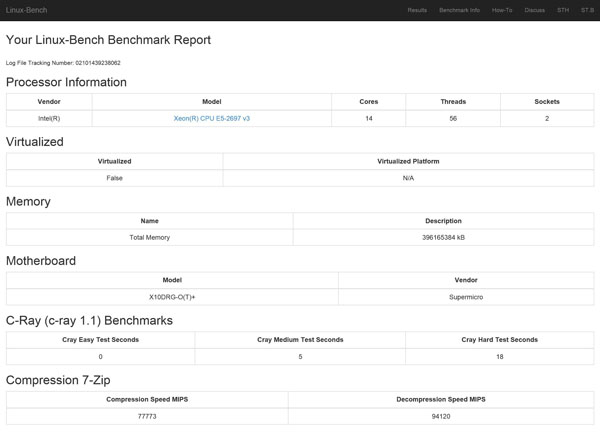Open the Results menu item
This screenshot has height=434, width=600.
pos(417,10)
